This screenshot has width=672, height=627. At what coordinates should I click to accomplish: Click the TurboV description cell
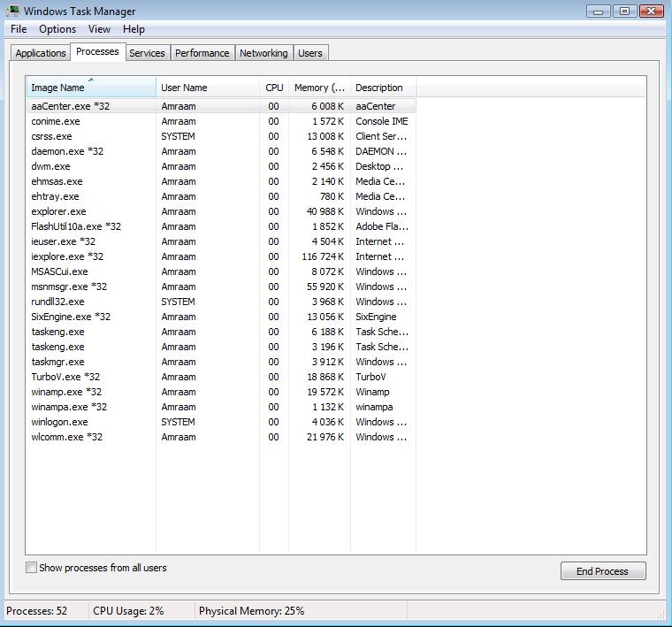370,377
